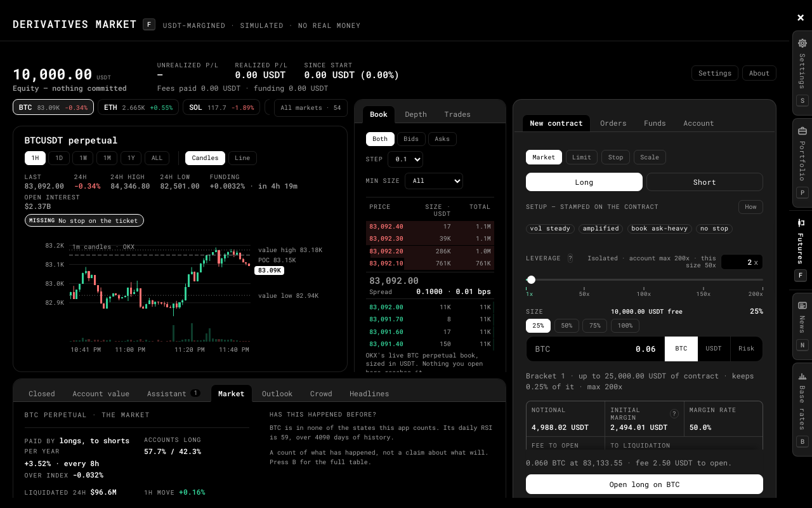Image resolution: width=812 pixels, height=508 pixels.
Task: Expand the All markets list
Action: pyautogui.click(x=310, y=108)
